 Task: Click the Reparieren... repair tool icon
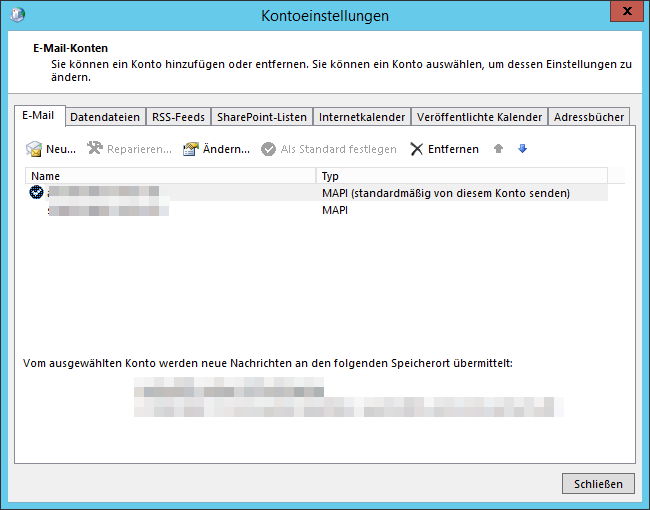95,149
